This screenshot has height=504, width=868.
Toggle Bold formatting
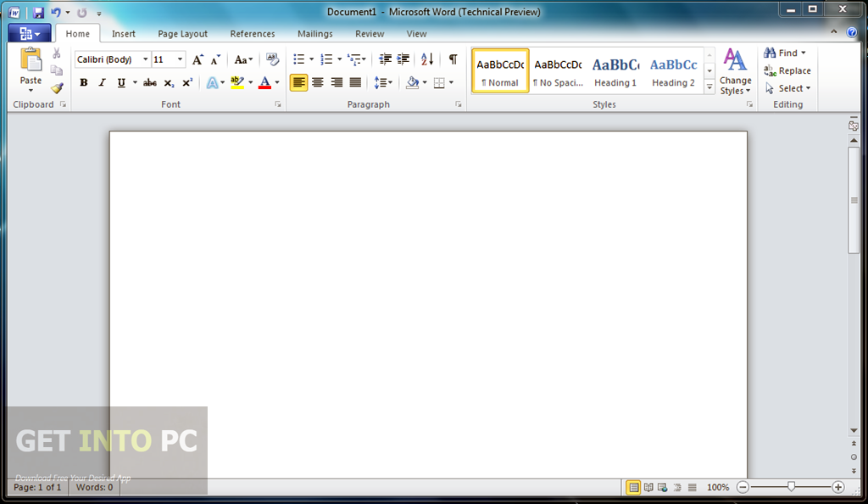pos(84,82)
